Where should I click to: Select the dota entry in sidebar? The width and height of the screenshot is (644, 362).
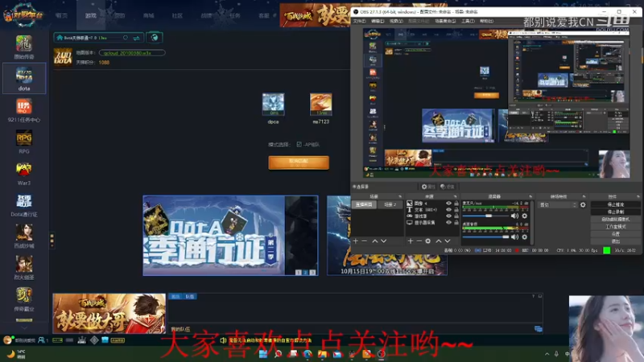24,78
